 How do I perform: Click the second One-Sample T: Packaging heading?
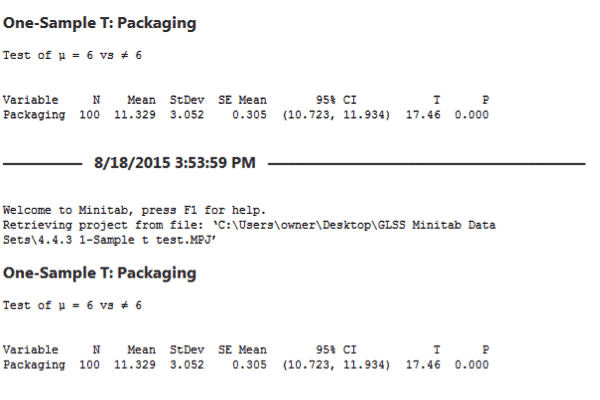(99, 273)
